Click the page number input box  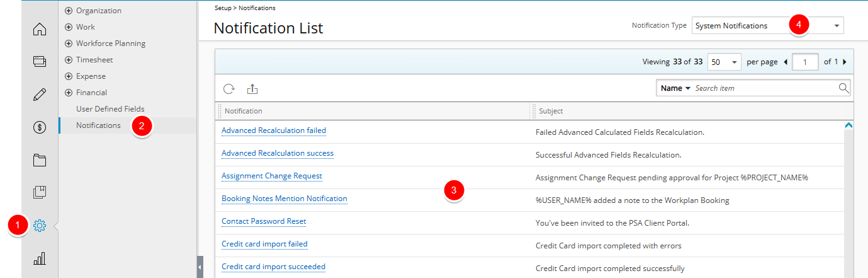click(x=805, y=62)
